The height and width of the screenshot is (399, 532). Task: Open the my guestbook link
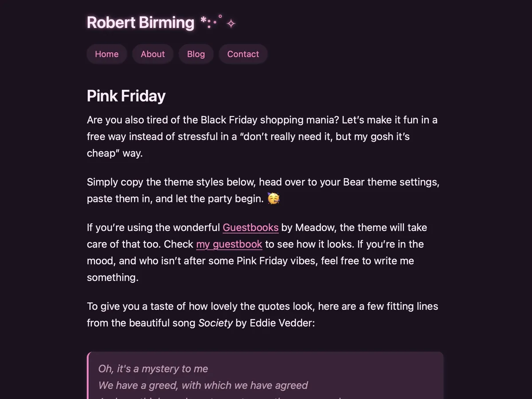pyautogui.click(x=229, y=244)
